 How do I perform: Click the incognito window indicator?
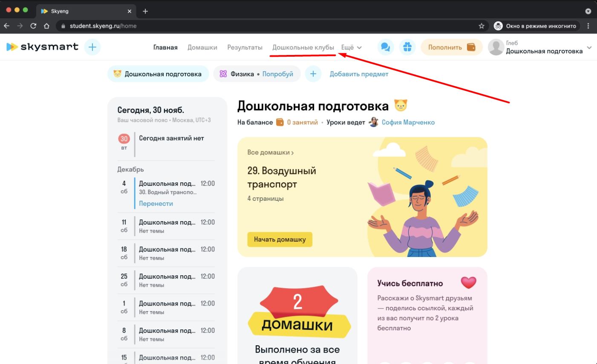536,26
